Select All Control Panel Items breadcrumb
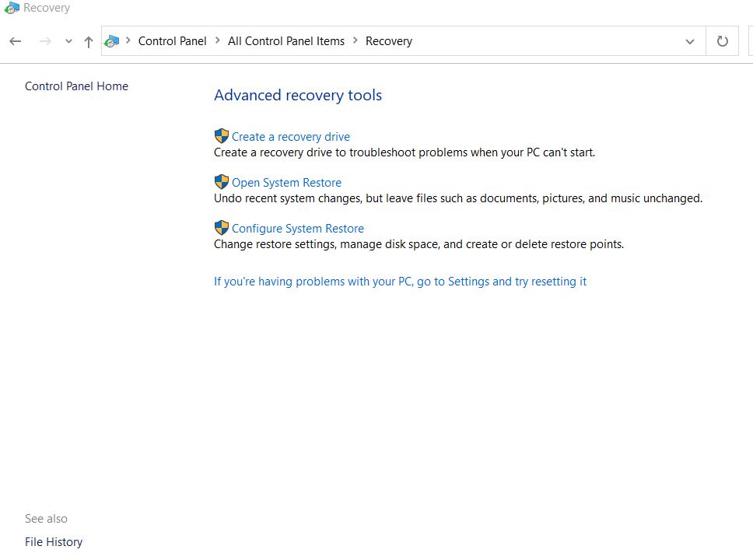 (x=286, y=41)
